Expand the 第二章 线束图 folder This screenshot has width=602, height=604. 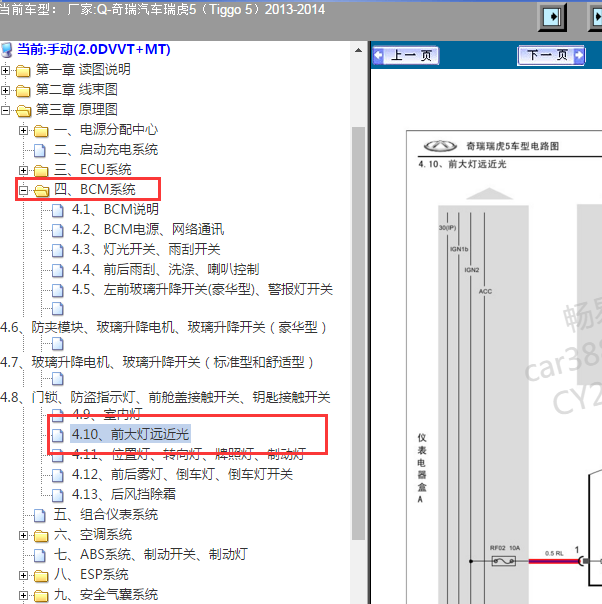click(x=5, y=90)
